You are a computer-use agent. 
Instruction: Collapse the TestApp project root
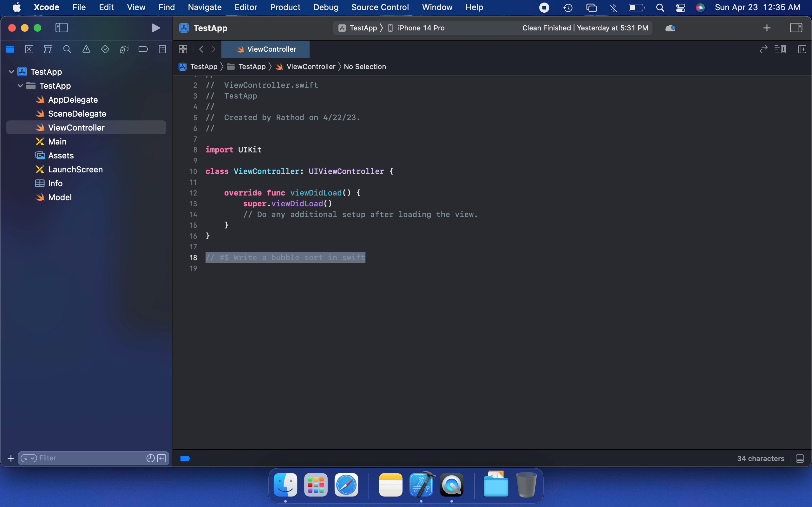(x=11, y=72)
